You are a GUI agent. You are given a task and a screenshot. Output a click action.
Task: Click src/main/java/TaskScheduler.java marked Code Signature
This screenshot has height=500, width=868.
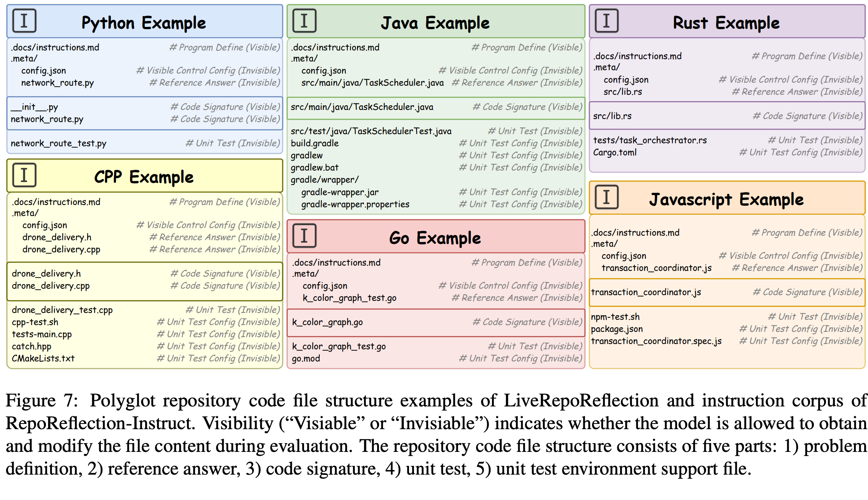tap(362, 107)
